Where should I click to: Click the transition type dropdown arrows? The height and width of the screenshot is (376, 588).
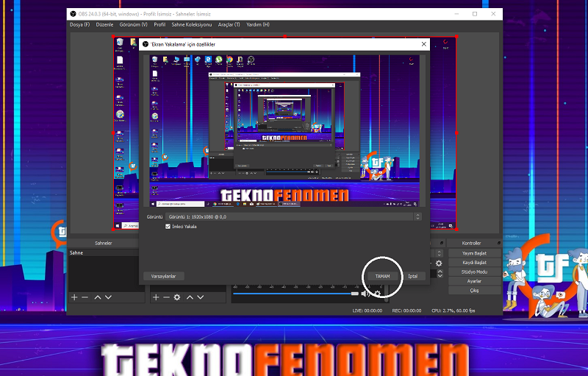[x=440, y=253]
